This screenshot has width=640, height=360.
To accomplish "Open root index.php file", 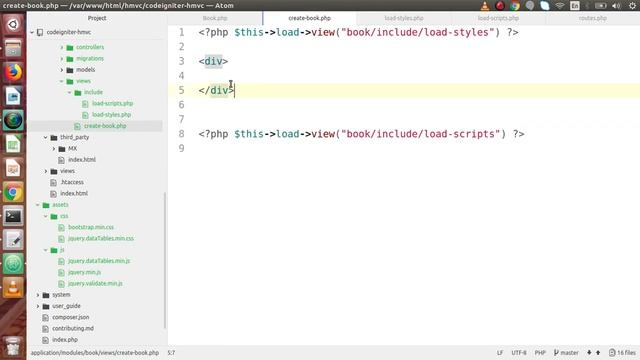I will tap(65, 340).
